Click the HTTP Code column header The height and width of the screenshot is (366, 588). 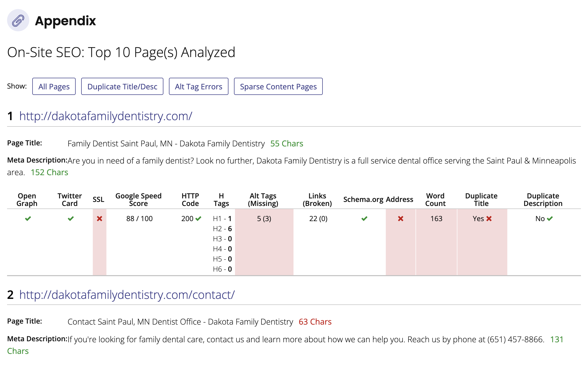pyautogui.click(x=190, y=200)
